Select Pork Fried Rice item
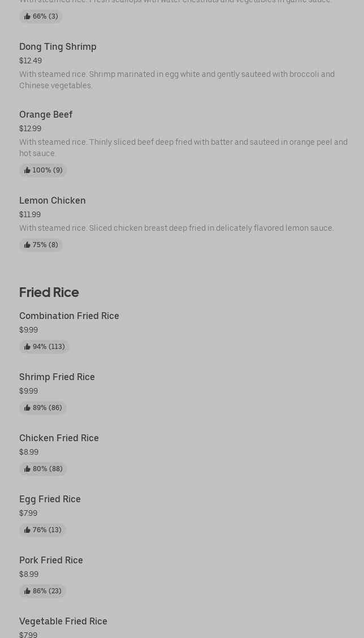The image size is (364, 638). pos(51,561)
